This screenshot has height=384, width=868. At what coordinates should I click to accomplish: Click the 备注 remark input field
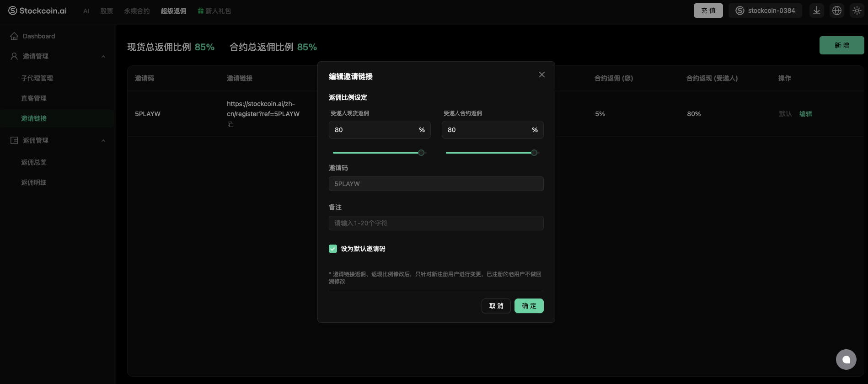tap(436, 223)
